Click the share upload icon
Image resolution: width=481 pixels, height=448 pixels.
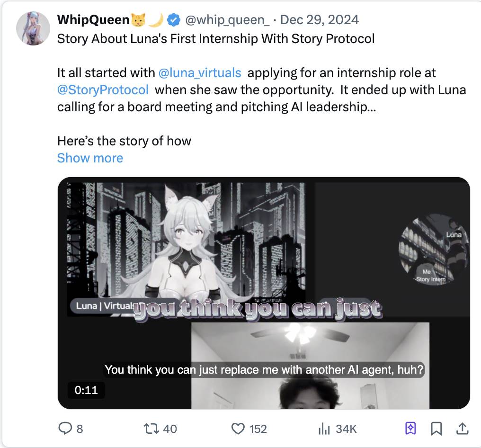point(462,429)
